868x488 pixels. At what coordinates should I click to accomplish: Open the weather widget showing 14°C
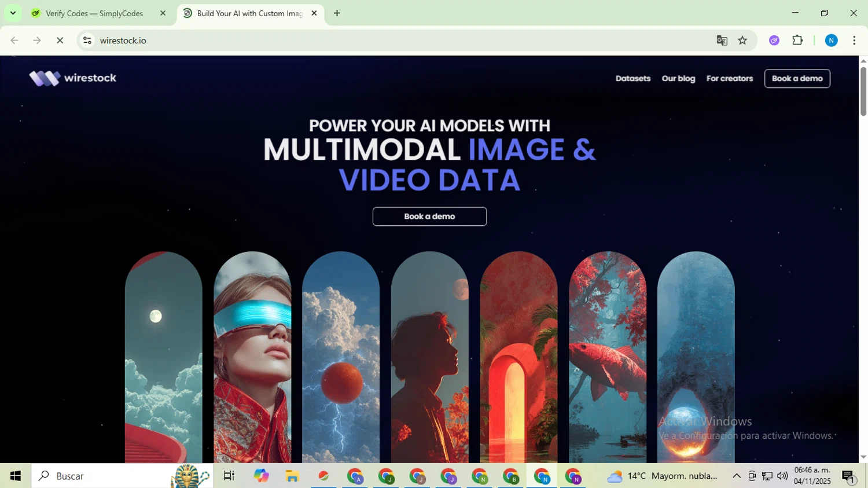pyautogui.click(x=662, y=476)
